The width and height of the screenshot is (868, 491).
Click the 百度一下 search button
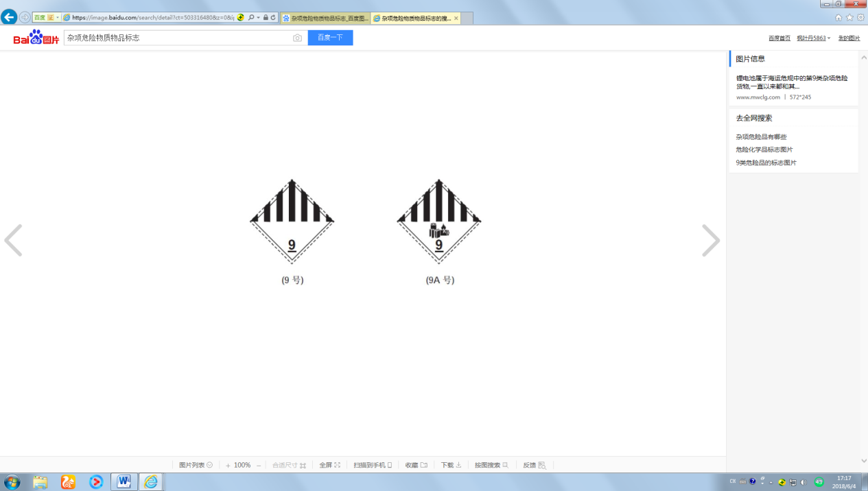click(330, 38)
